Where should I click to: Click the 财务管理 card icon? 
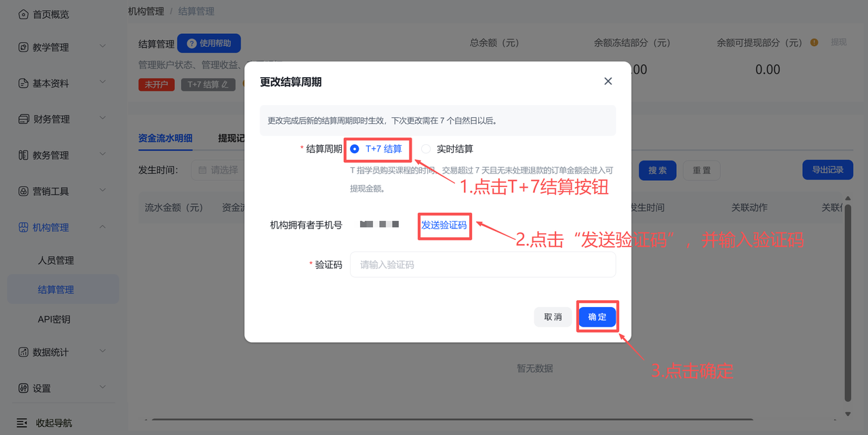coord(23,119)
